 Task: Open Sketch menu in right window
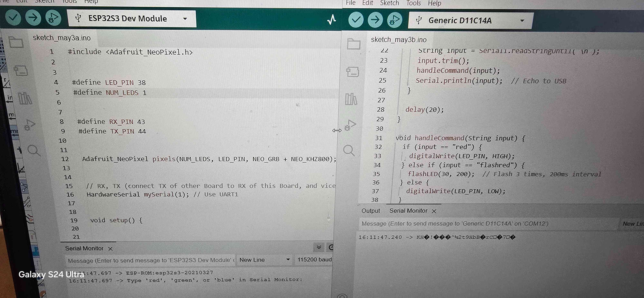pos(389,3)
